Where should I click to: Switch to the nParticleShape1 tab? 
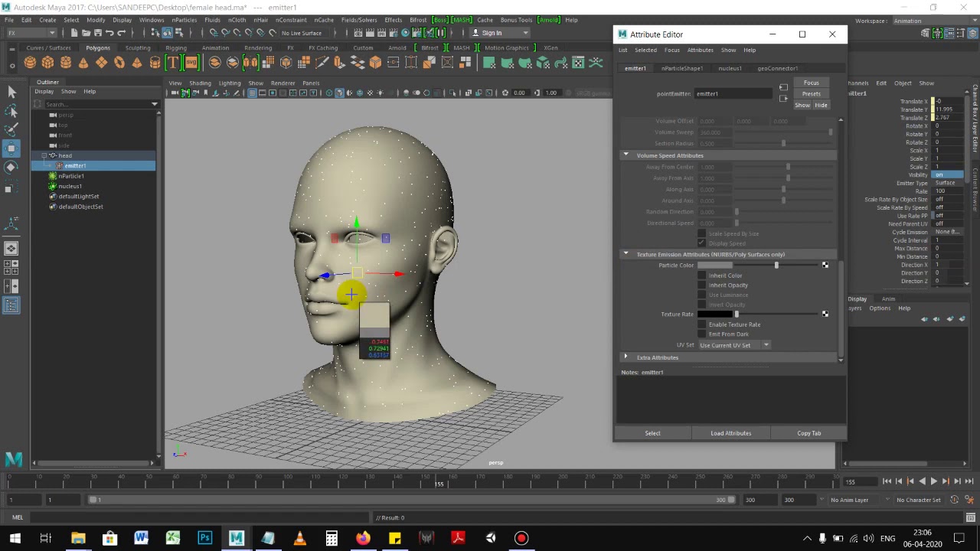tap(682, 68)
